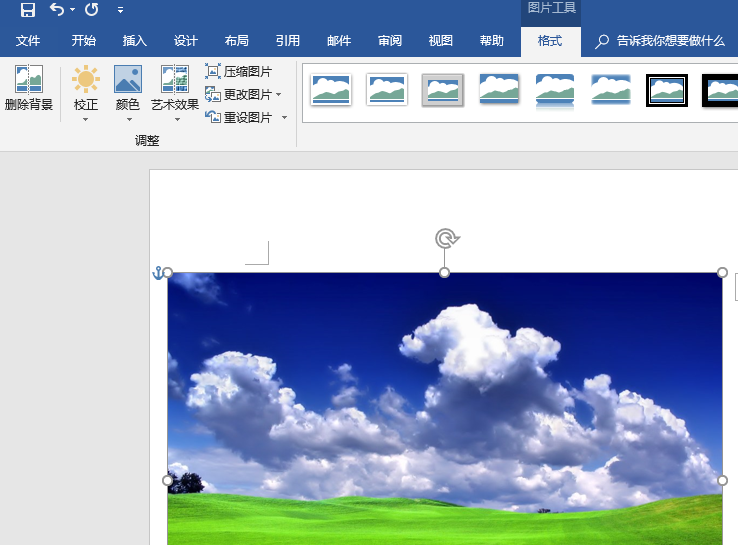The image size is (738, 545).
Task: Click 重设图片 reset picture
Action: pos(239,117)
